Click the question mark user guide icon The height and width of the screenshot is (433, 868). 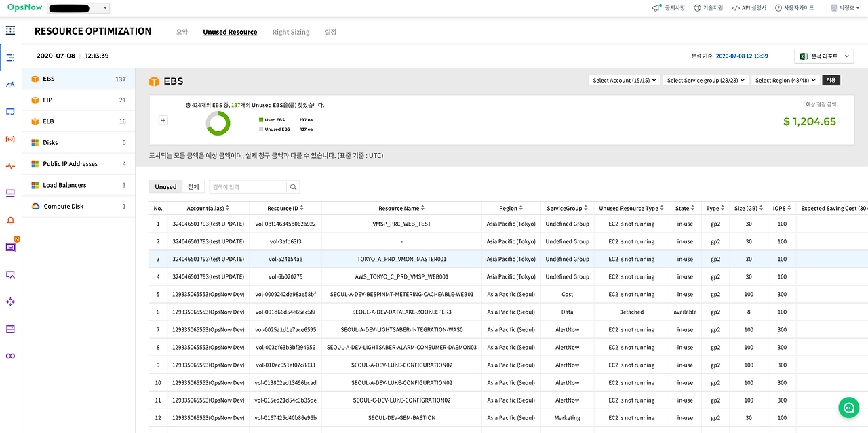(778, 8)
